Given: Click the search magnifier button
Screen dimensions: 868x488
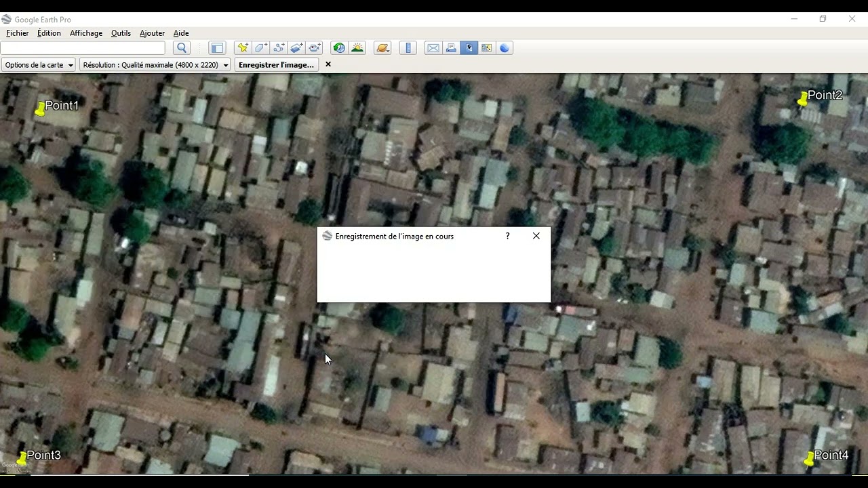Looking at the screenshot, I should click(x=181, y=47).
